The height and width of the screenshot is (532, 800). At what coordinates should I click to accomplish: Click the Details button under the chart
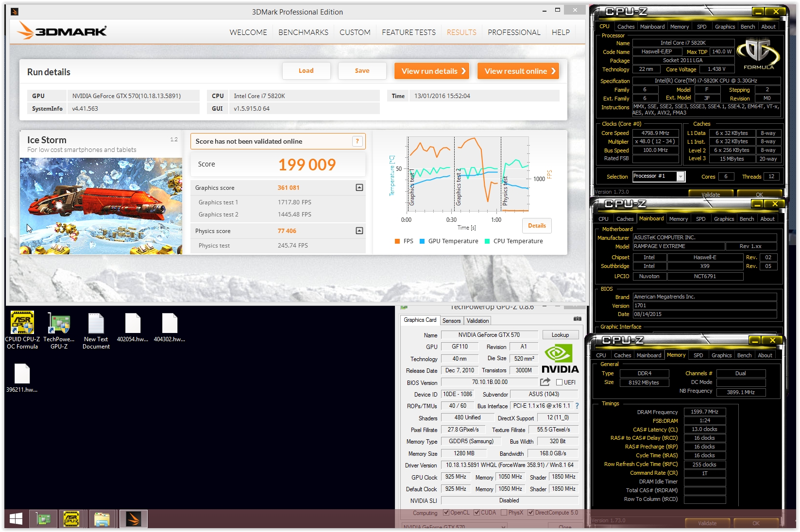click(537, 226)
